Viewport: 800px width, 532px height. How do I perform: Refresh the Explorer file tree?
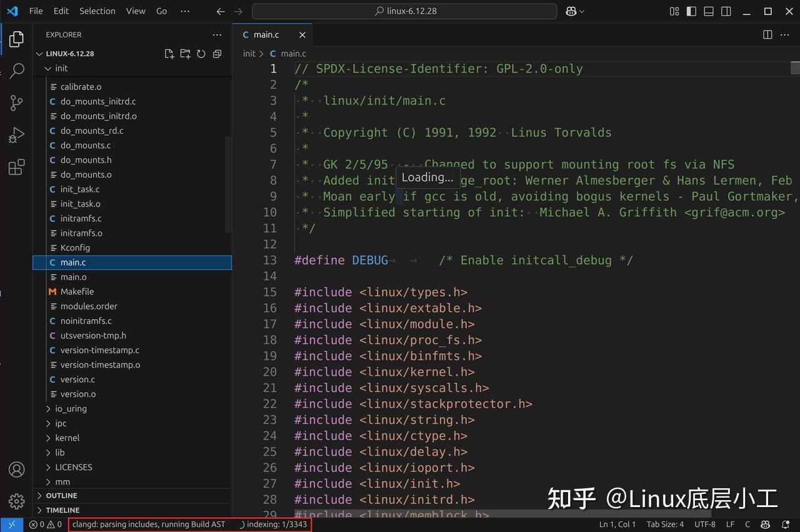pos(201,54)
